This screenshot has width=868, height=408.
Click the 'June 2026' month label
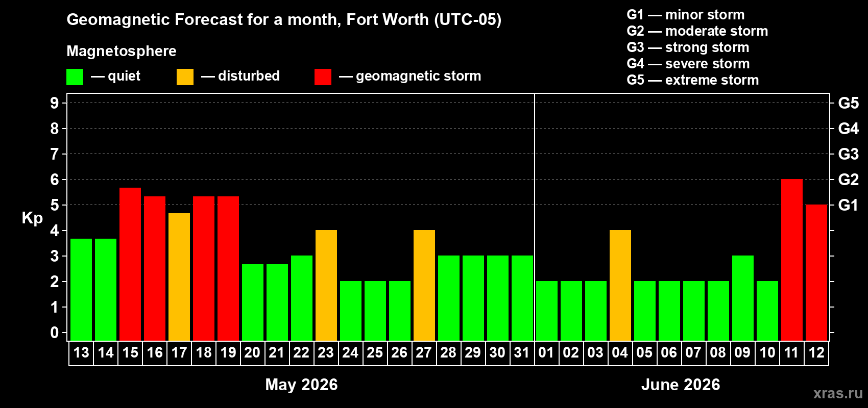[681, 385]
